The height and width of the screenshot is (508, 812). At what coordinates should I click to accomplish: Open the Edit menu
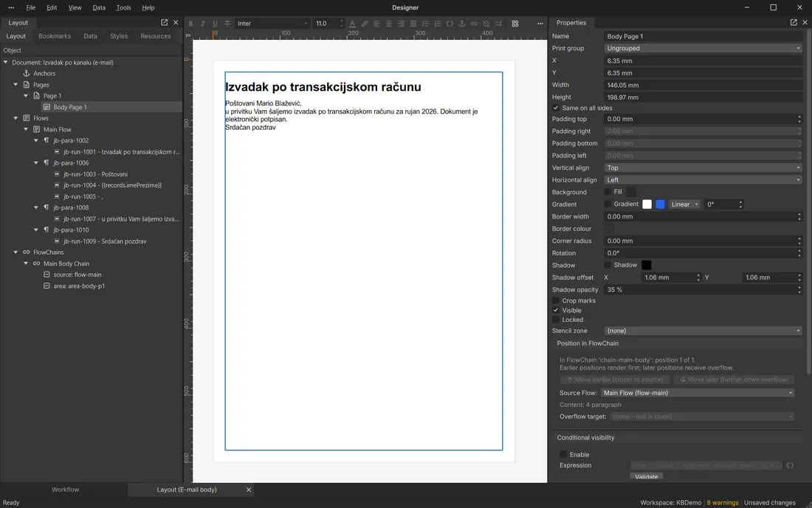coord(52,8)
